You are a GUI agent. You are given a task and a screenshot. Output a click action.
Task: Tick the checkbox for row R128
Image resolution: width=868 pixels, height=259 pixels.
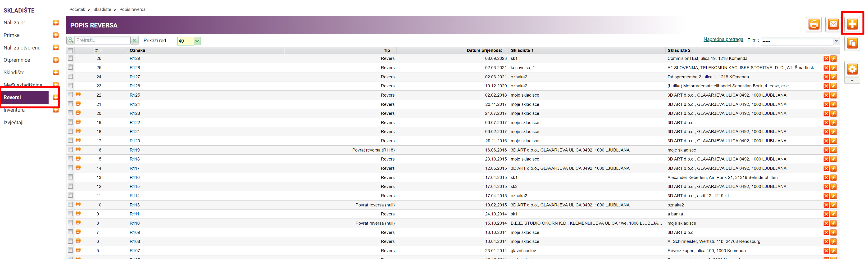70,67
